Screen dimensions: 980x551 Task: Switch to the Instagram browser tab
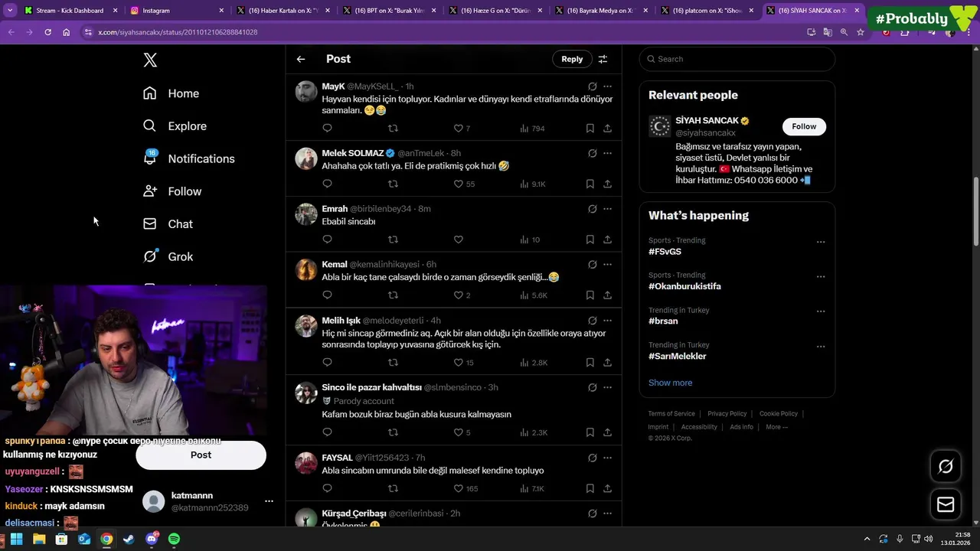175,11
